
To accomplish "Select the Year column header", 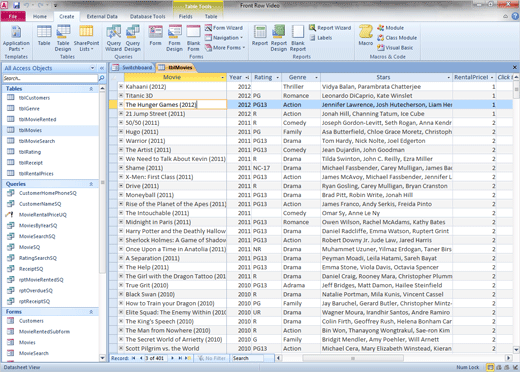I will coord(239,78).
